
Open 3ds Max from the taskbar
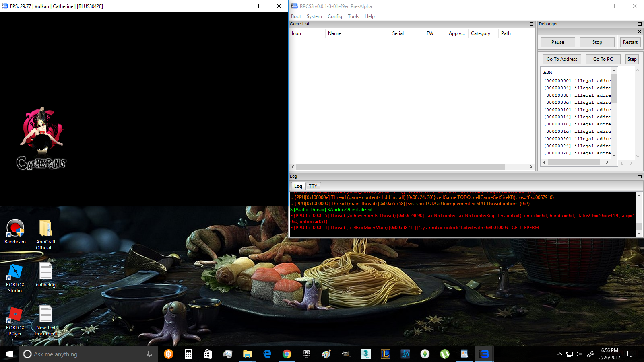(x=365, y=354)
